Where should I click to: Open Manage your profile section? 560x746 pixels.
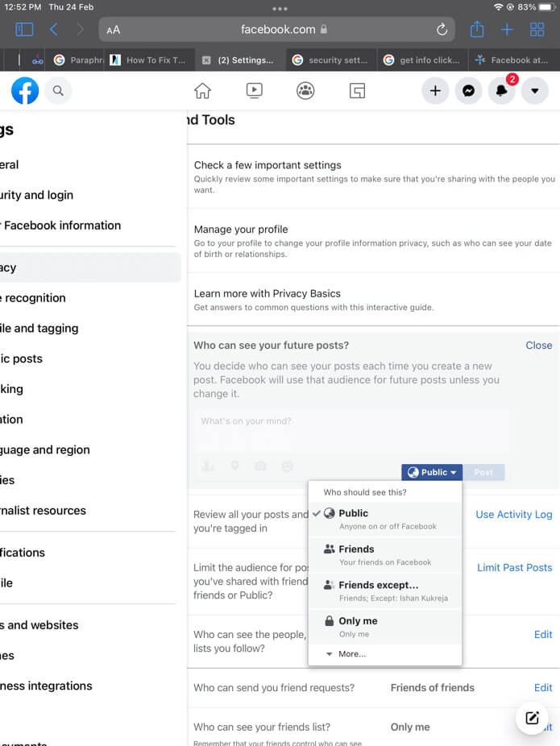coord(374,241)
